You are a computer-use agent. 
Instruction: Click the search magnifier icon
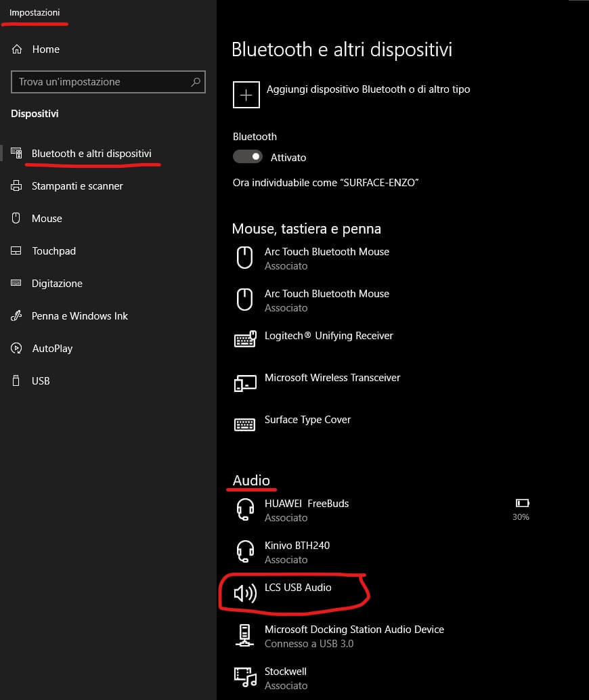(x=196, y=82)
